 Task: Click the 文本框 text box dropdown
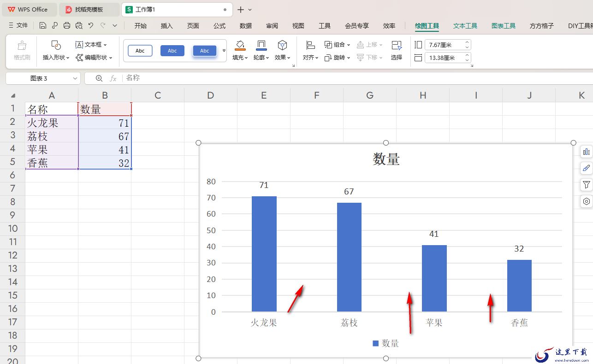91,45
